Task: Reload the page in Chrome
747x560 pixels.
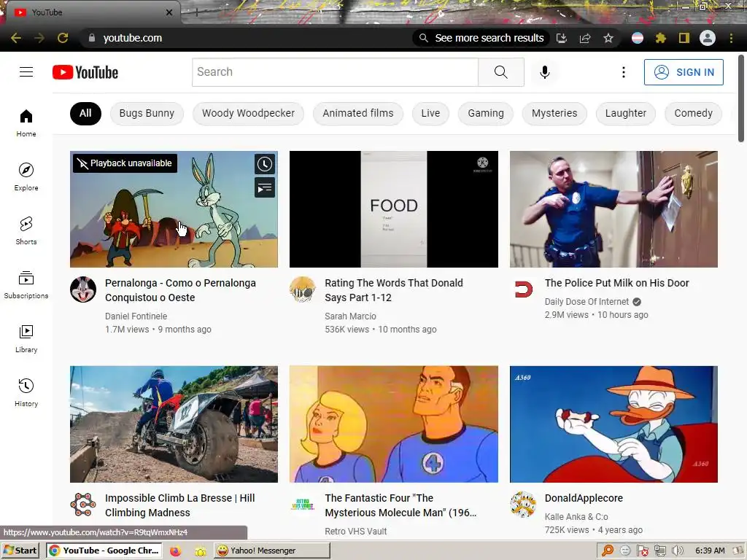Action: point(63,38)
